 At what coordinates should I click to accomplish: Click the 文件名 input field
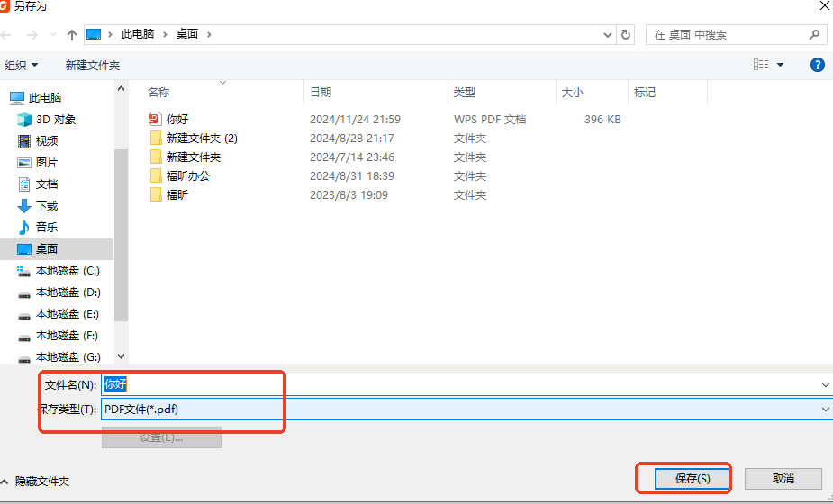point(450,384)
